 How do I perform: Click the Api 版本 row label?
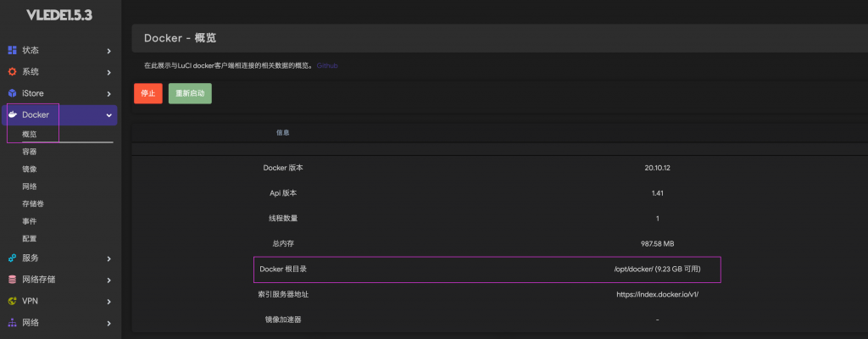(283, 193)
